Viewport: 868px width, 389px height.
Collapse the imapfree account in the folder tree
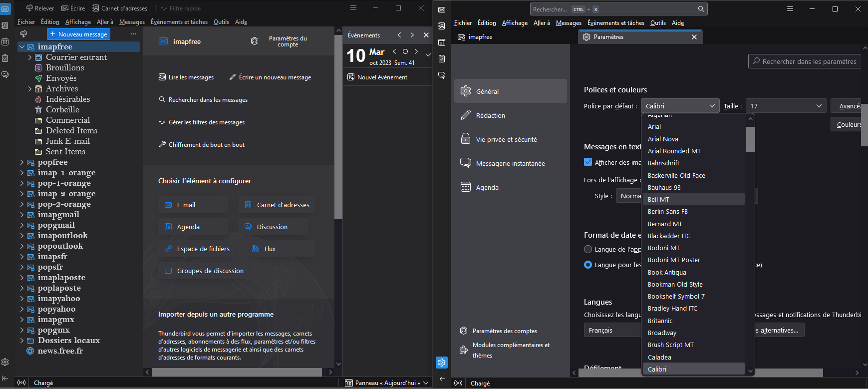[x=21, y=47]
